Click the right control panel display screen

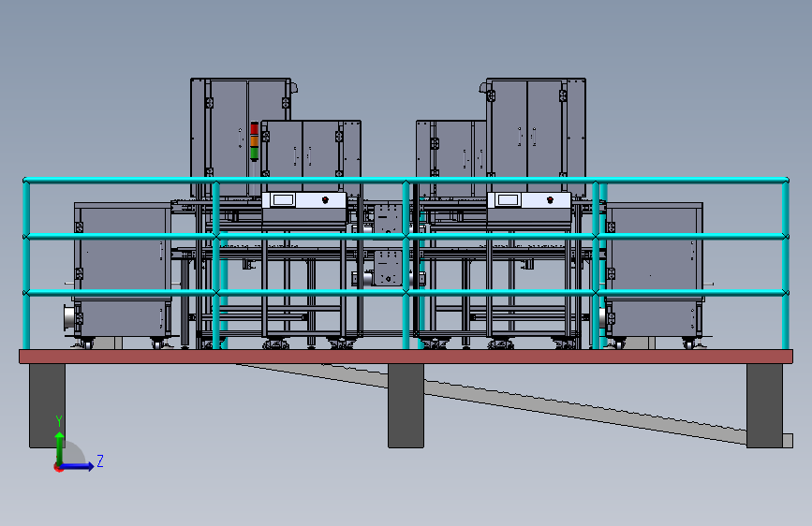tap(508, 199)
